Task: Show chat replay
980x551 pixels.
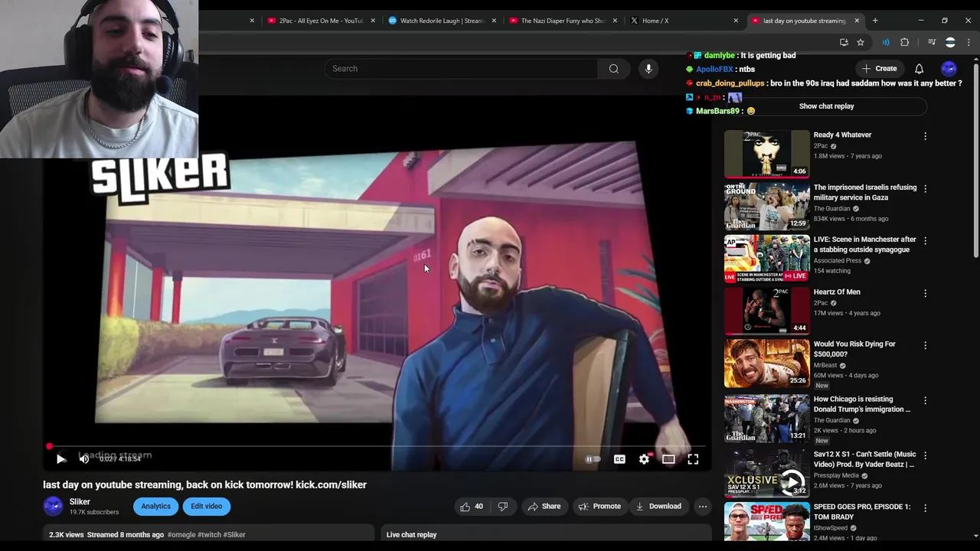Action: click(826, 106)
